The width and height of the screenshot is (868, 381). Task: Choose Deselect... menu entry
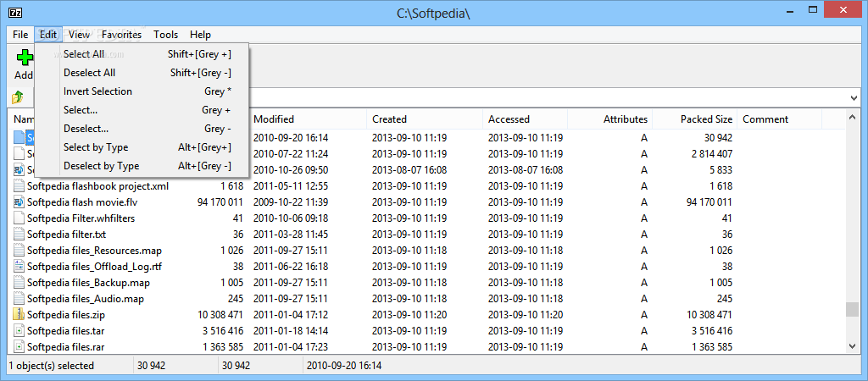coord(142,129)
